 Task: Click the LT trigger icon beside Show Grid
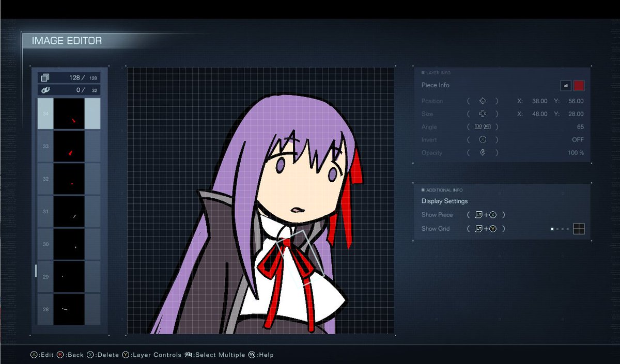478,229
